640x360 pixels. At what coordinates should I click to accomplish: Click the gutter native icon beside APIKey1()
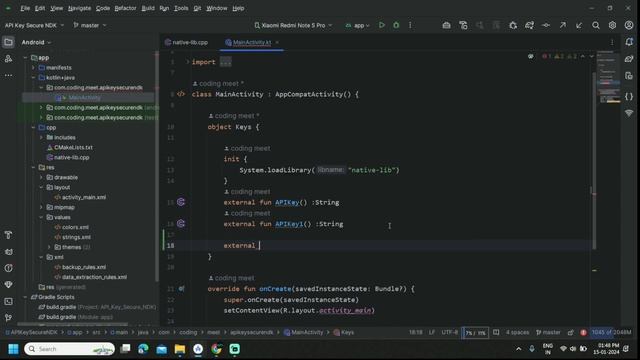click(181, 224)
